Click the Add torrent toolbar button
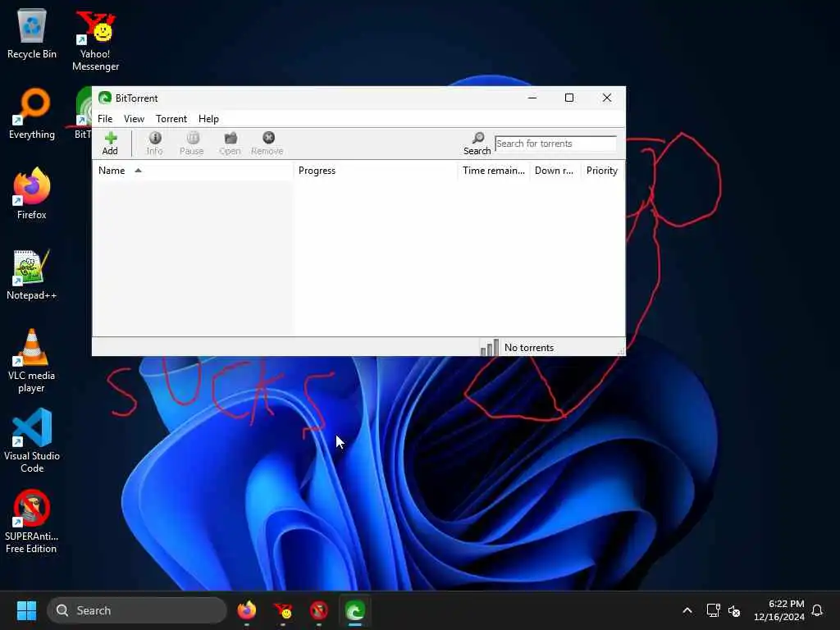Image resolution: width=840 pixels, height=630 pixels. coord(110,144)
